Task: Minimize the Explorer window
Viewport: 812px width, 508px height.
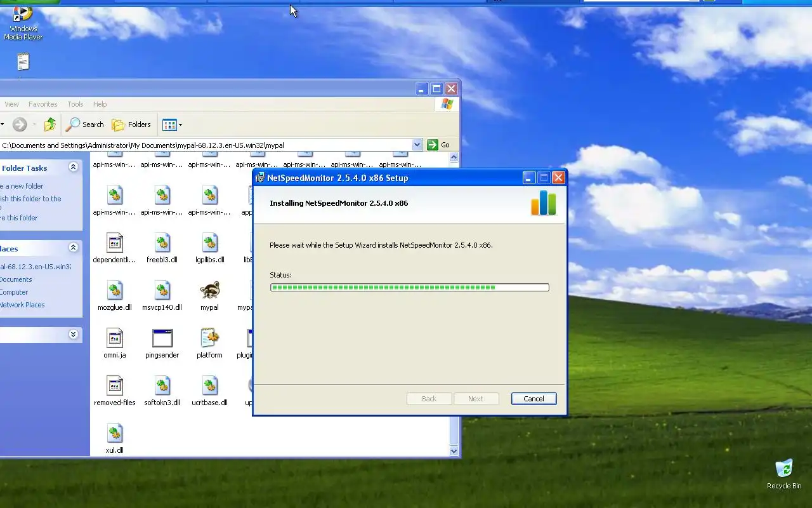Action: point(422,89)
